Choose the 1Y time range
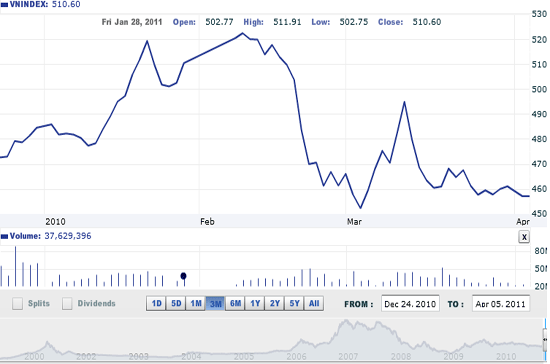Viewport: 550px width, 364px height. pyautogui.click(x=255, y=303)
